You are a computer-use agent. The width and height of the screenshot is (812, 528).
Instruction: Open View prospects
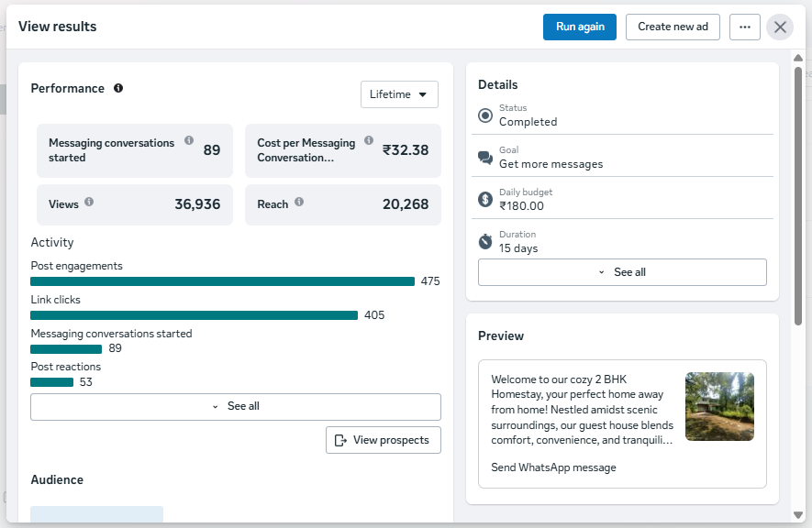pyautogui.click(x=384, y=440)
